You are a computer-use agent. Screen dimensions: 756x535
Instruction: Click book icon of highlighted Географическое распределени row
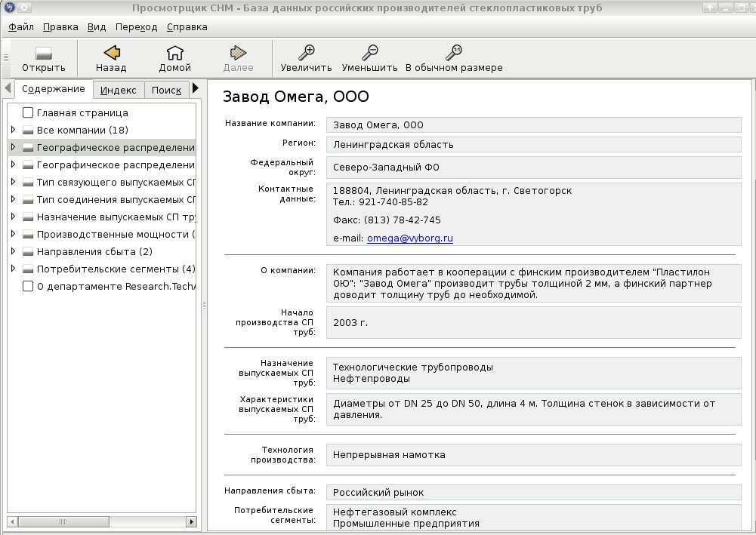click(28, 148)
